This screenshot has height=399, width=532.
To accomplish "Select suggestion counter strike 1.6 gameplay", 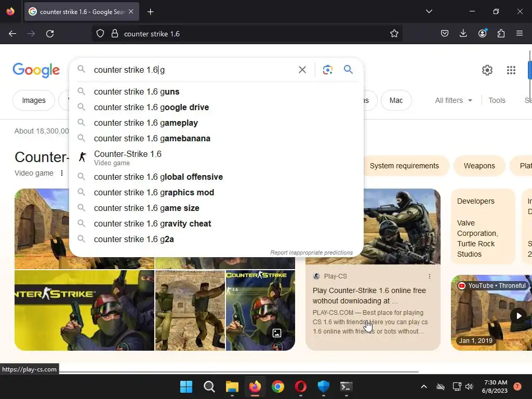I will (216, 123).
